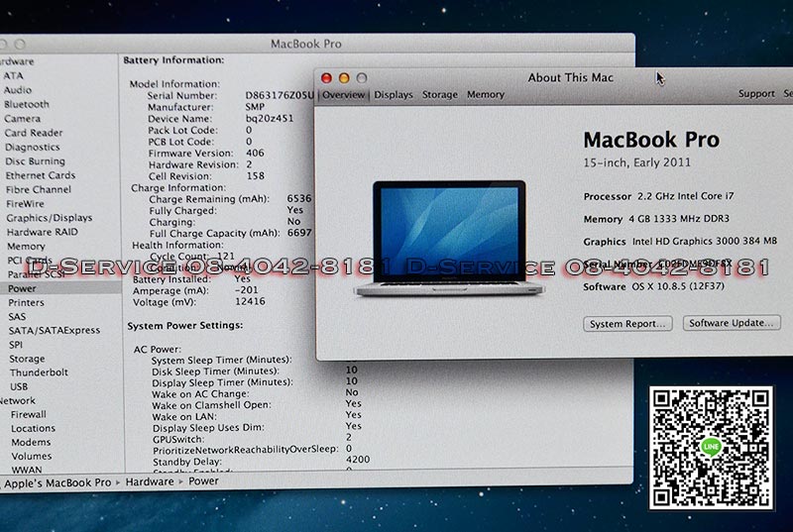Select the Overview tab
The width and height of the screenshot is (793, 532).
(343, 95)
